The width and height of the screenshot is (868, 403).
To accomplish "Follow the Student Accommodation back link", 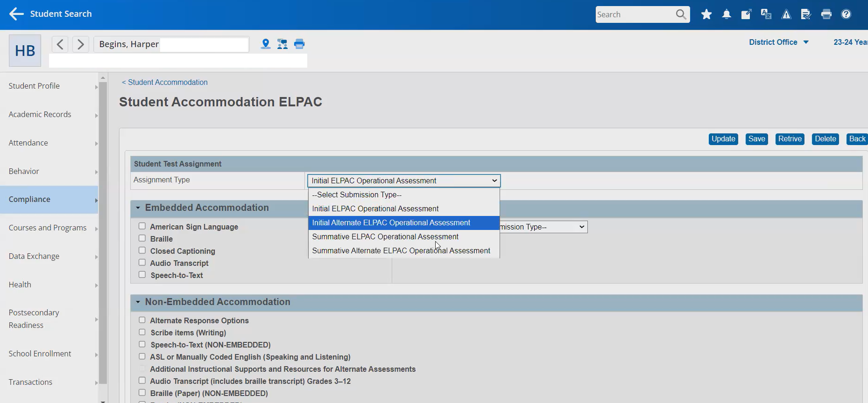I will (x=165, y=82).
